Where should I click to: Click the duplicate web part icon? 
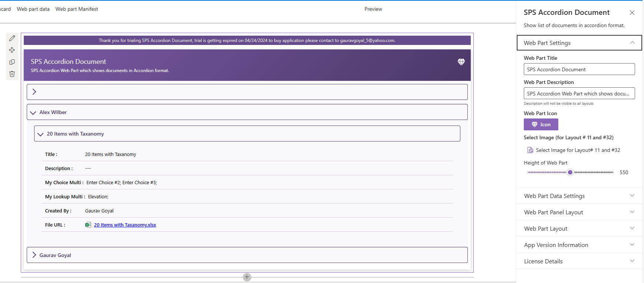12,62
